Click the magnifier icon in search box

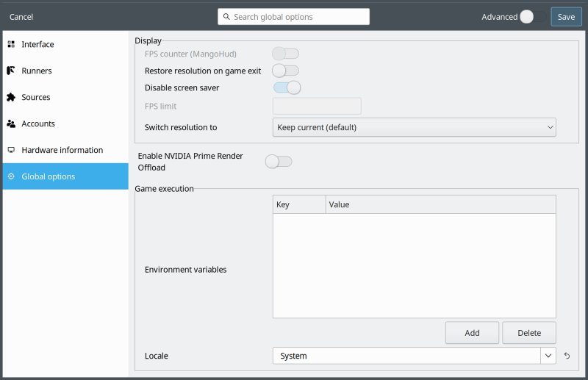(227, 17)
